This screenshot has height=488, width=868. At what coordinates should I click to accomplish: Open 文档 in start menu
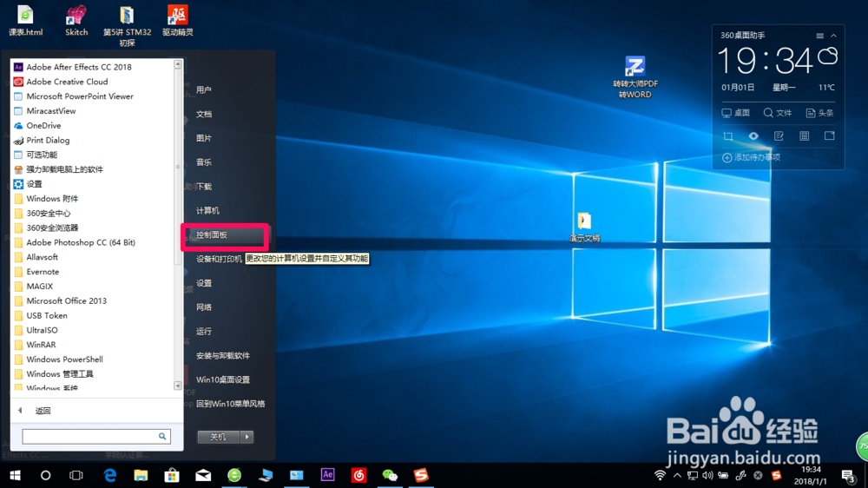204,114
